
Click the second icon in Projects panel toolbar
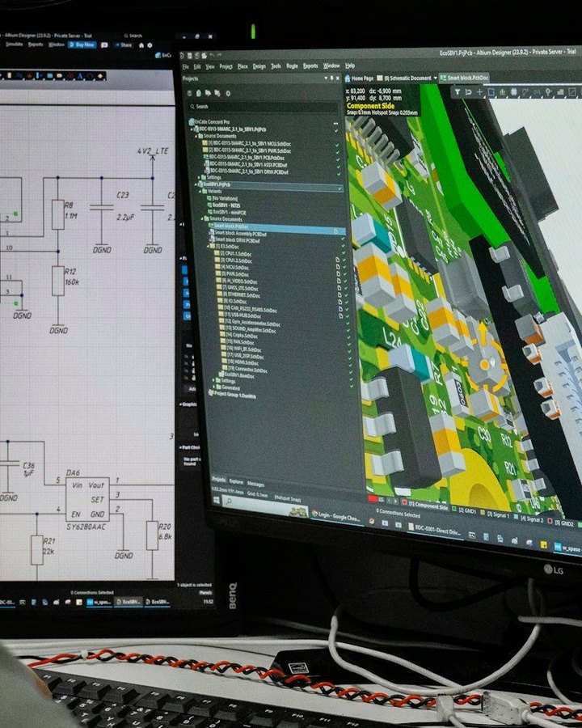pyautogui.click(x=199, y=93)
